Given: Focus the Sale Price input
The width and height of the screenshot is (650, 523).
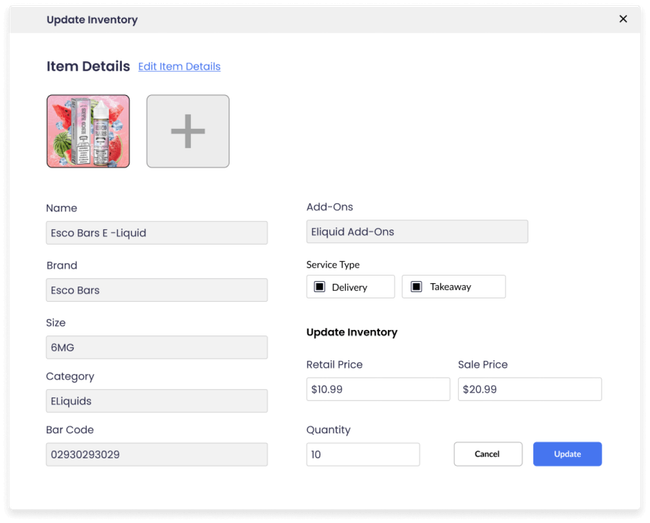Looking at the screenshot, I should 529,389.
